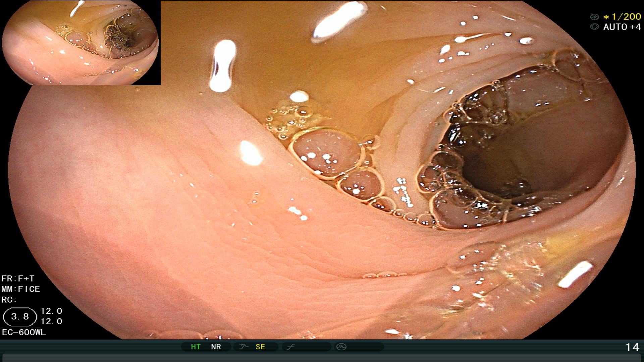
Task: Click the image counter 14
Action: point(632,347)
